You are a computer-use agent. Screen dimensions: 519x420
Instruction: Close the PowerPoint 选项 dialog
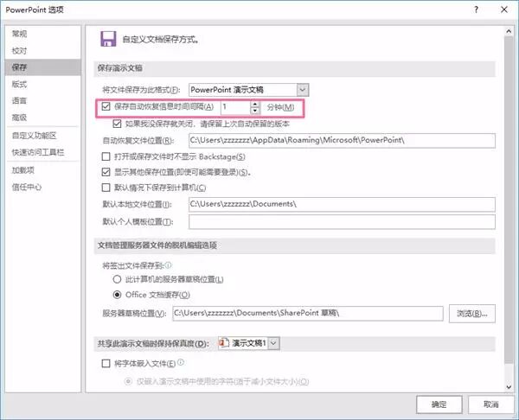[x=504, y=10]
